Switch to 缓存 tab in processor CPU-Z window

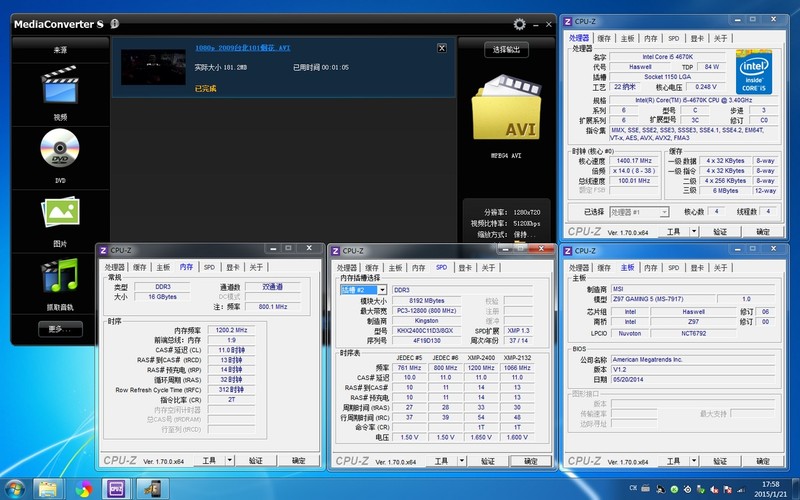click(604, 38)
